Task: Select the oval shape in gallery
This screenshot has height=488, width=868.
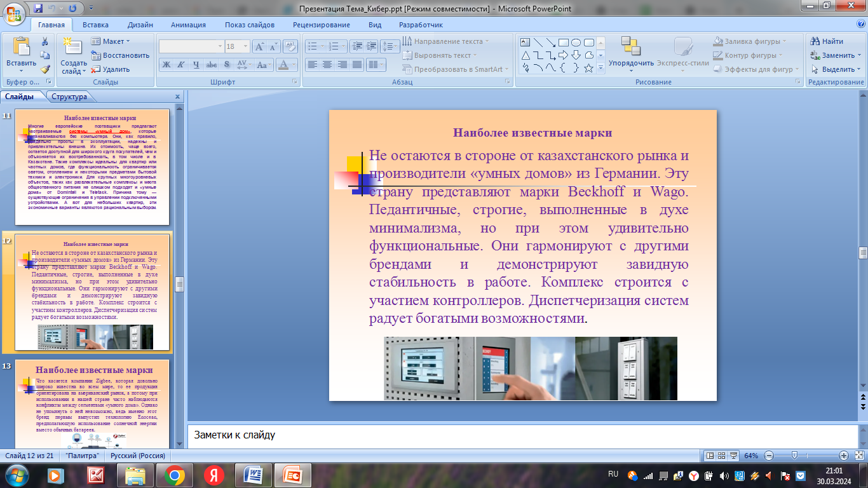Action: tap(576, 43)
